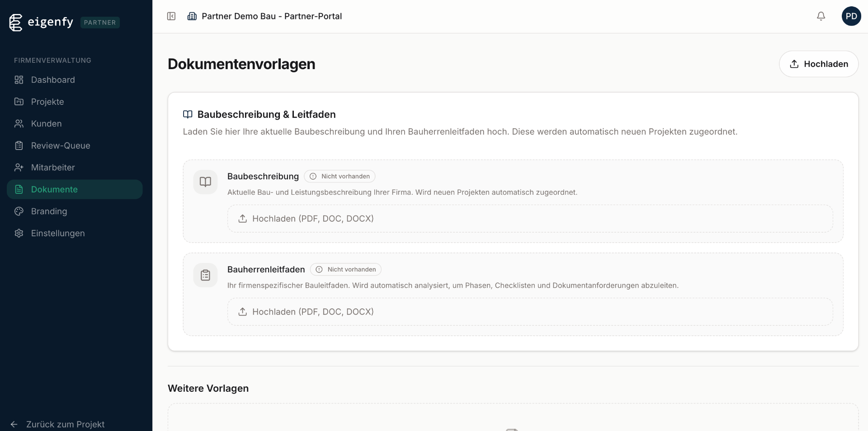Click the Hochladen button at top right
The image size is (868, 431).
pyautogui.click(x=818, y=64)
